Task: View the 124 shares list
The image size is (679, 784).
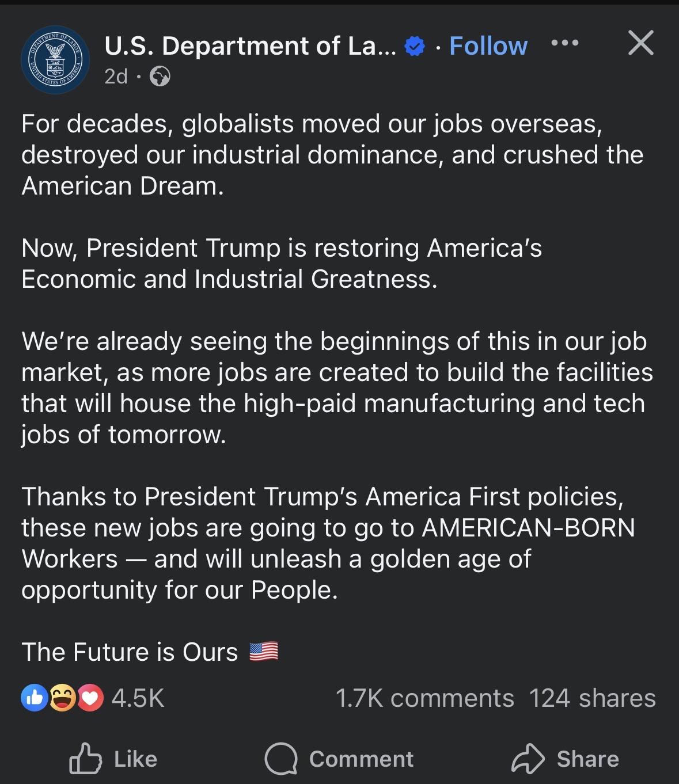Action: point(592,698)
